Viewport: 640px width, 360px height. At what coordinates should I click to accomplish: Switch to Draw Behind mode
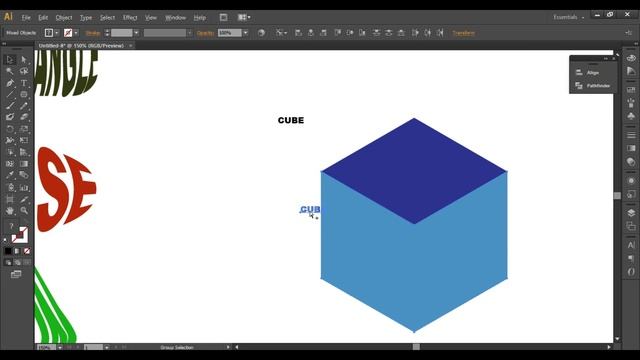[x=18, y=262]
